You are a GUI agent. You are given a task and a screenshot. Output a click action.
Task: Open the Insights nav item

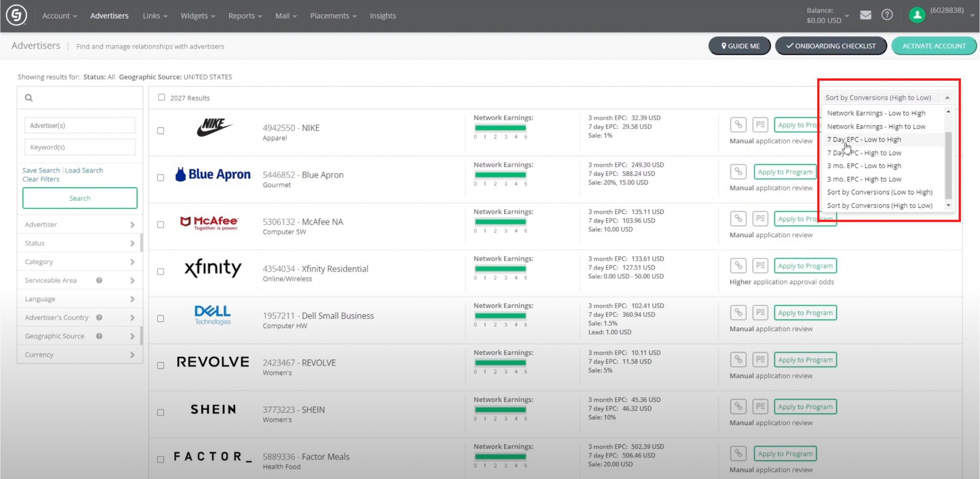[383, 16]
